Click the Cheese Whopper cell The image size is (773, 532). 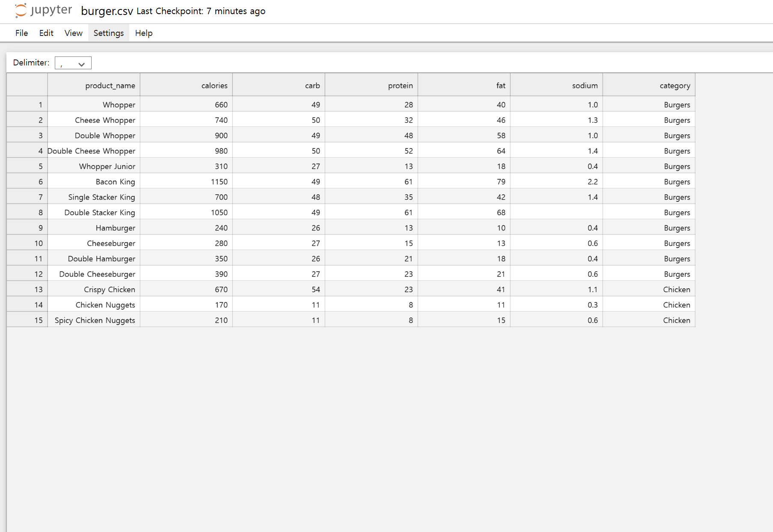click(94, 120)
